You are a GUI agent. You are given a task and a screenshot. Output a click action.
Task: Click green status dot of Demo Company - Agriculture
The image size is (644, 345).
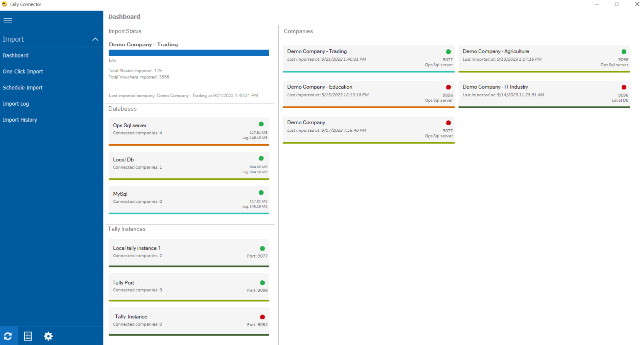coord(624,52)
